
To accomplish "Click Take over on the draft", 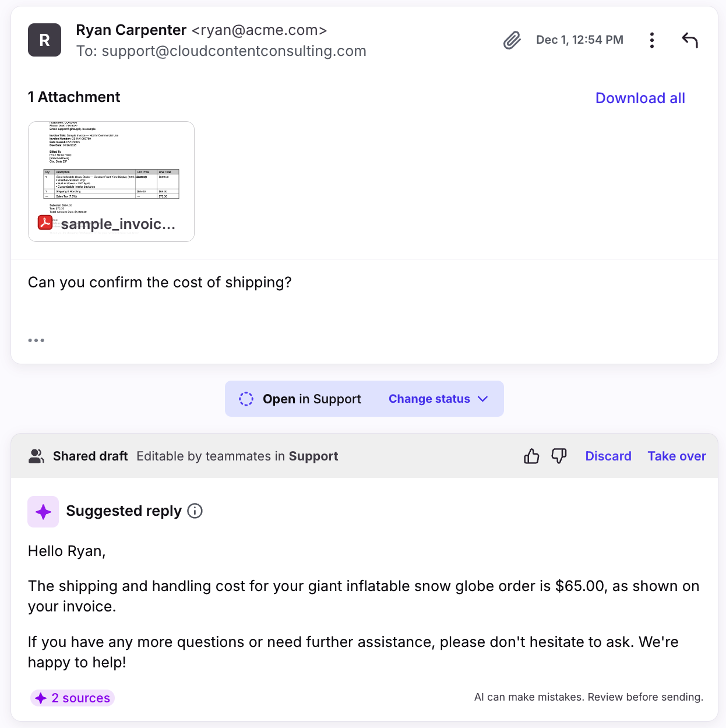I will tap(676, 456).
